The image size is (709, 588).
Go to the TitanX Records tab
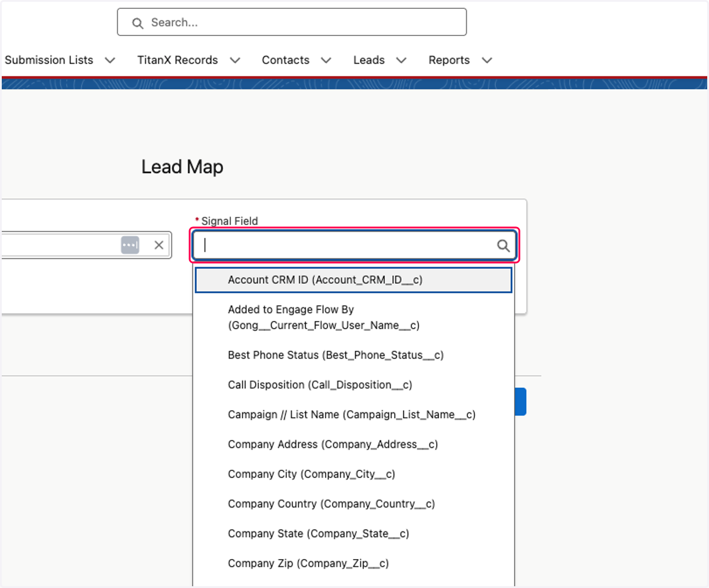(x=177, y=60)
